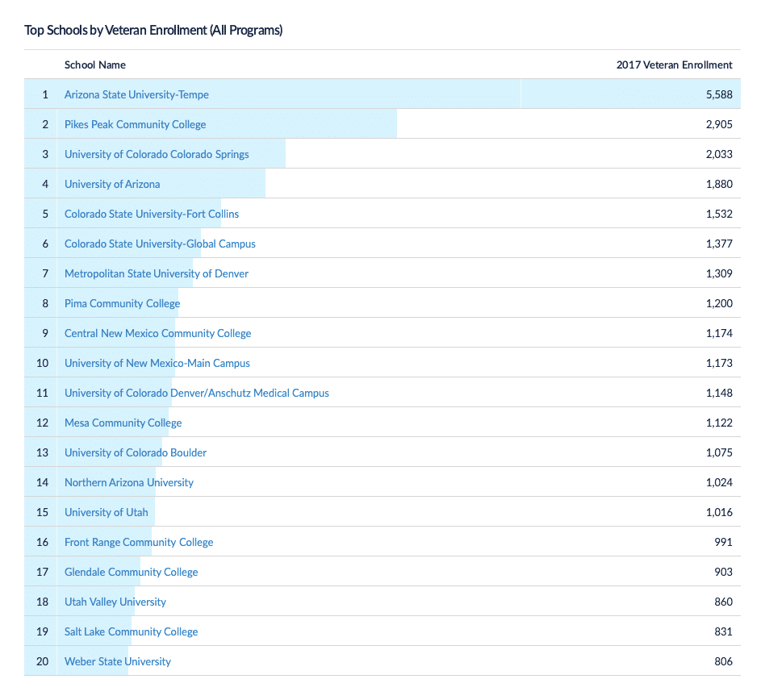
Task: Select Pima Community College link
Action: pyautogui.click(x=122, y=303)
